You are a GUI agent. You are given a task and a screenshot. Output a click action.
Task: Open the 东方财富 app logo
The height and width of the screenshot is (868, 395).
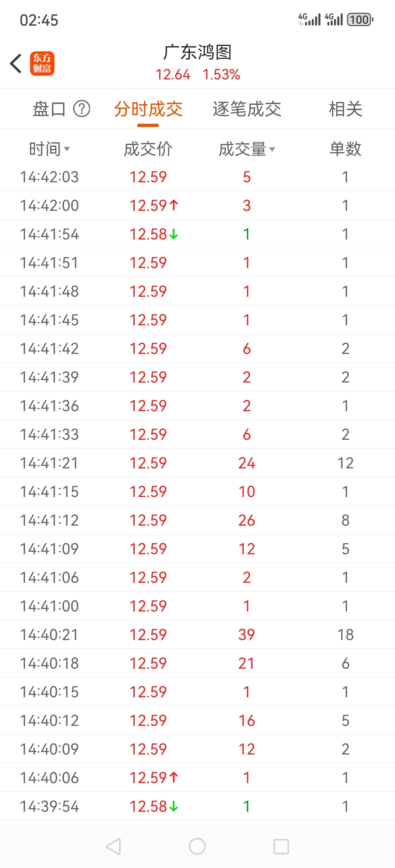42,63
